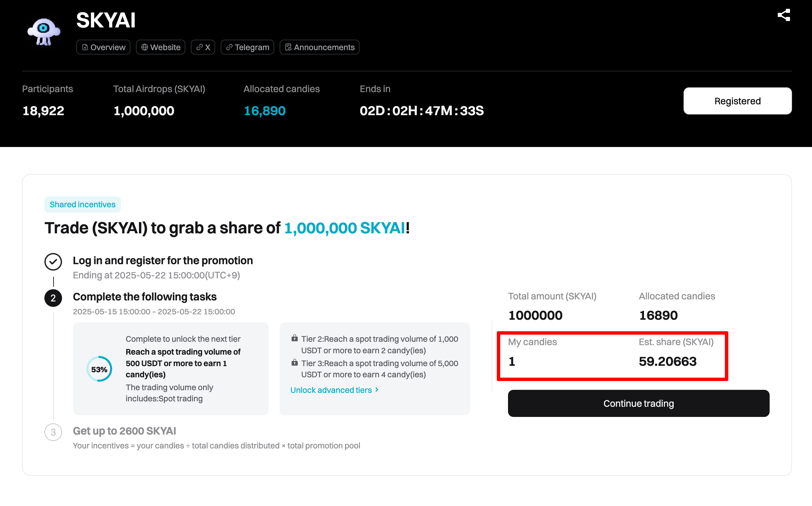Click the step 2 number circle
The image size is (812, 506).
(x=53, y=298)
